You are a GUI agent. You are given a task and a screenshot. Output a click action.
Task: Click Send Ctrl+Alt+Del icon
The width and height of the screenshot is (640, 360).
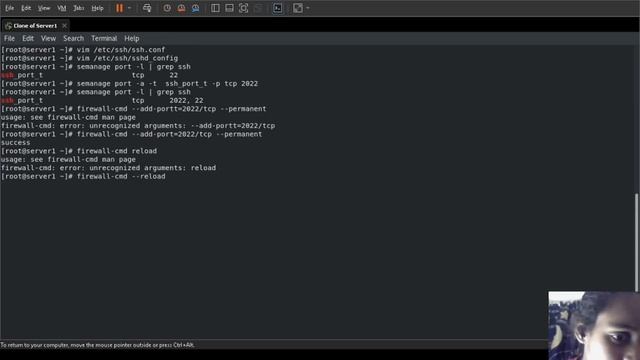click(147, 8)
